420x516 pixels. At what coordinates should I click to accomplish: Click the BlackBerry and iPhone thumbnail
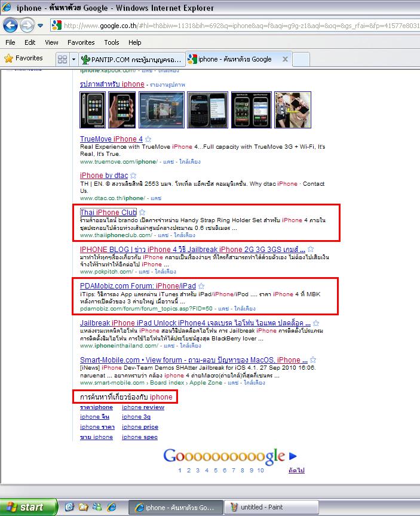pyautogui.click(x=207, y=110)
